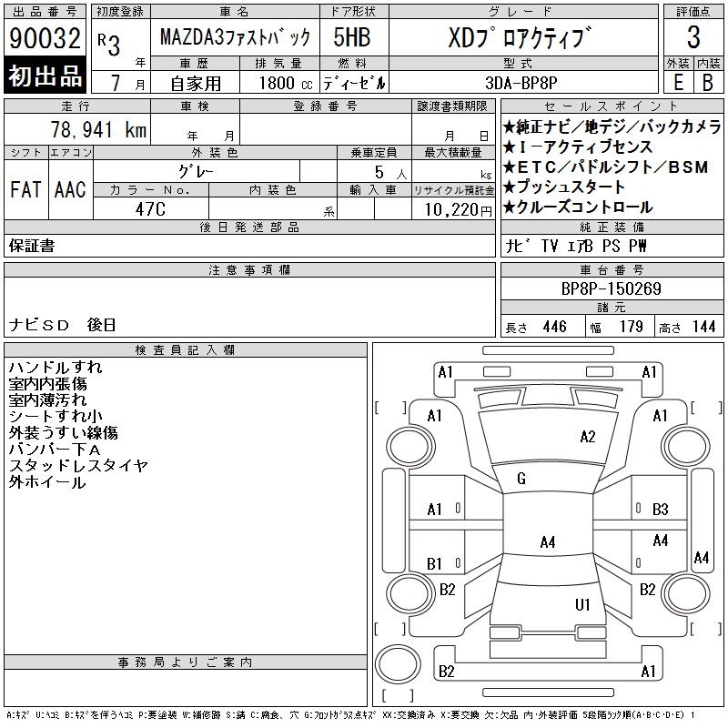Click the vehicle history value "自家用"
728x728 pixels.
pos(196,84)
